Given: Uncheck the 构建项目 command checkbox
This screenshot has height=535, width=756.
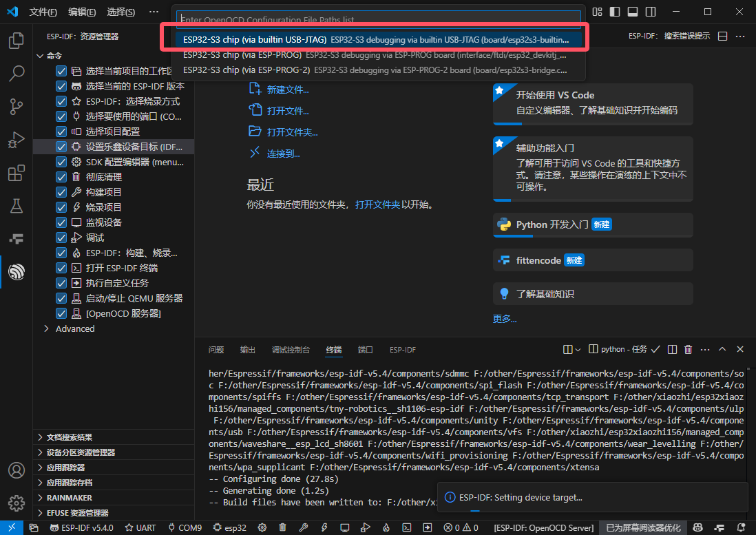Looking at the screenshot, I should click(x=61, y=192).
